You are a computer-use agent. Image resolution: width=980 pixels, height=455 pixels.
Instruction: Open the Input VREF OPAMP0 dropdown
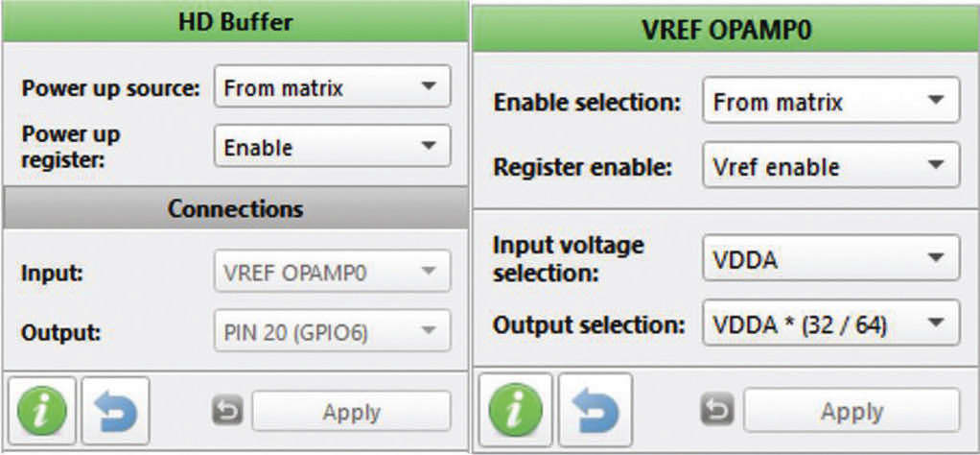pos(333,271)
